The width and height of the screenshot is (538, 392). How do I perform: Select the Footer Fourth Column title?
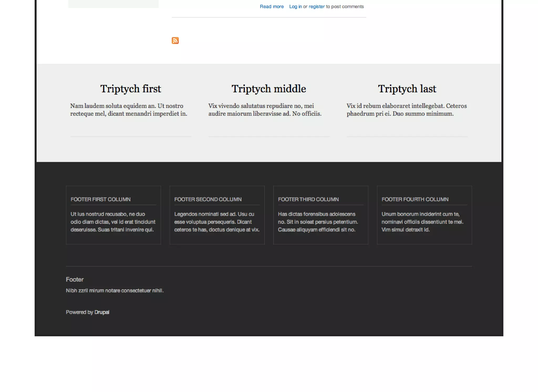click(415, 199)
